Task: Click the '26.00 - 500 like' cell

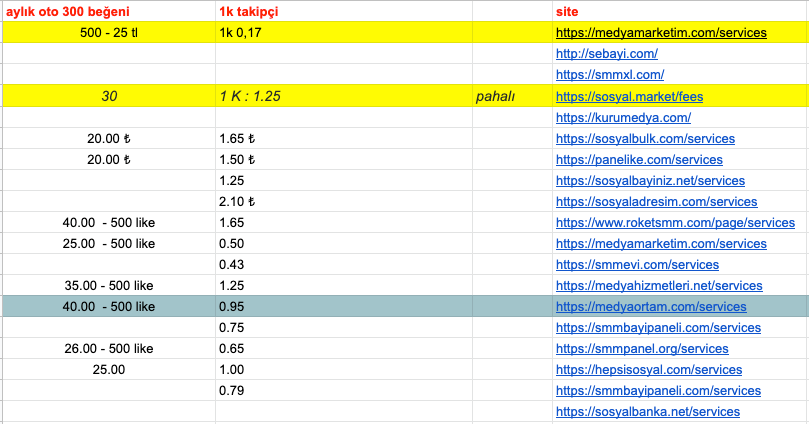Action: [109, 349]
